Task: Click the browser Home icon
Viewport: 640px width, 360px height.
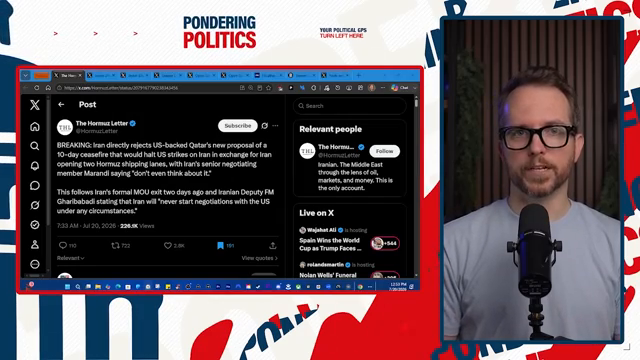Action: point(48,88)
